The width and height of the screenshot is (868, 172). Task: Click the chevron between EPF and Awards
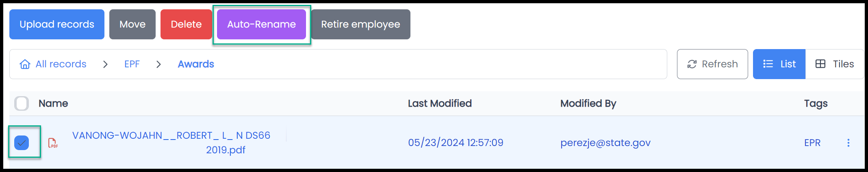point(158,64)
